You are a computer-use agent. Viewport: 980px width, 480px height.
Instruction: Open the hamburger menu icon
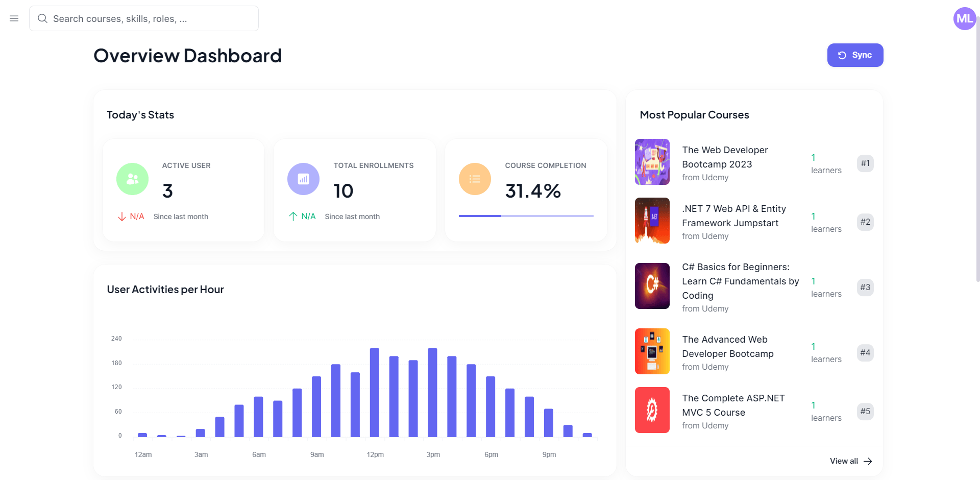[x=14, y=18]
